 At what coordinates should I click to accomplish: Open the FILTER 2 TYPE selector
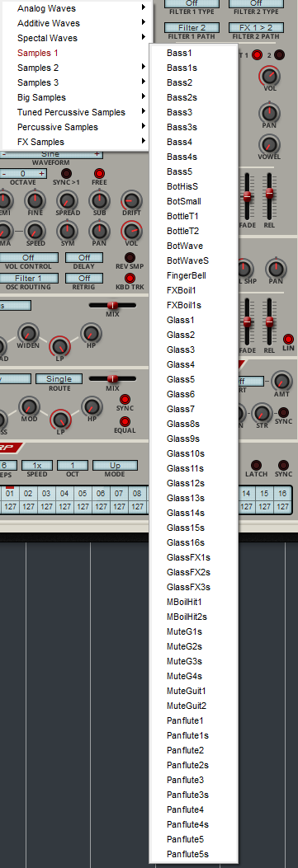(x=256, y=4)
